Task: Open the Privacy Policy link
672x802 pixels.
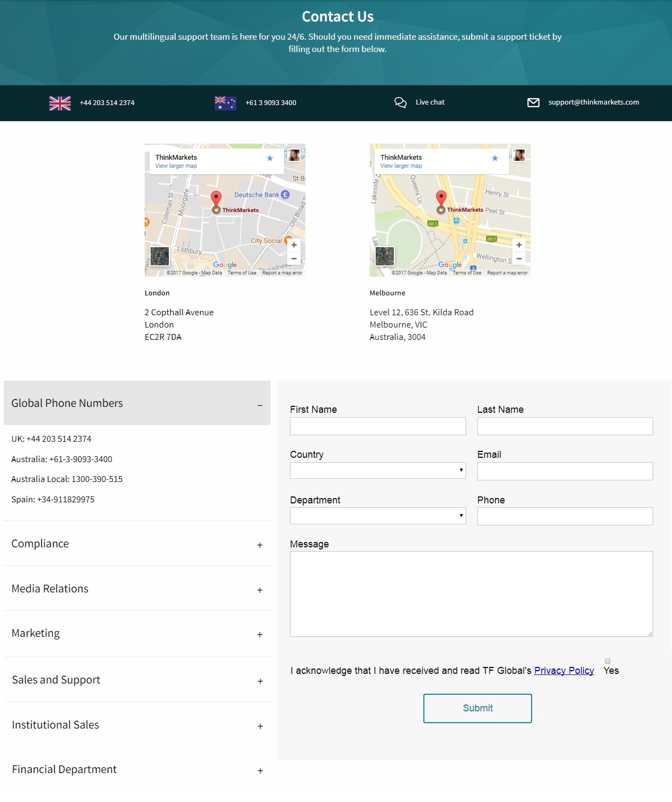Action: [564, 670]
